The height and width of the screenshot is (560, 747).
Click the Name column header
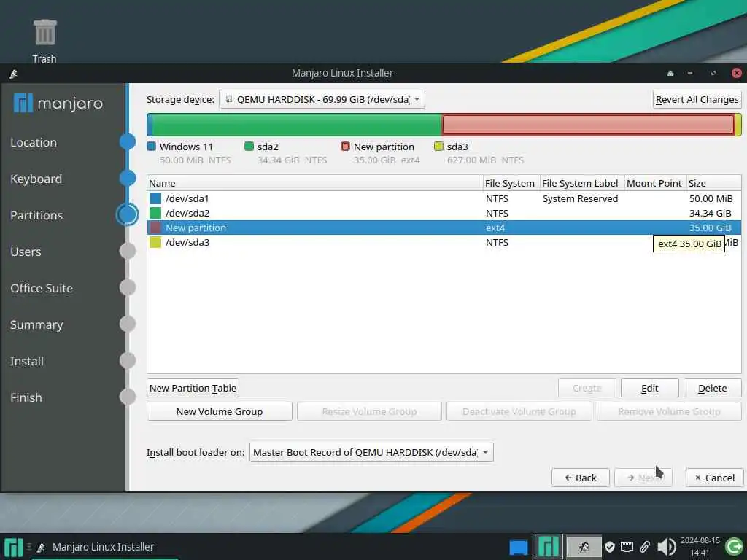tap(315, 183)
